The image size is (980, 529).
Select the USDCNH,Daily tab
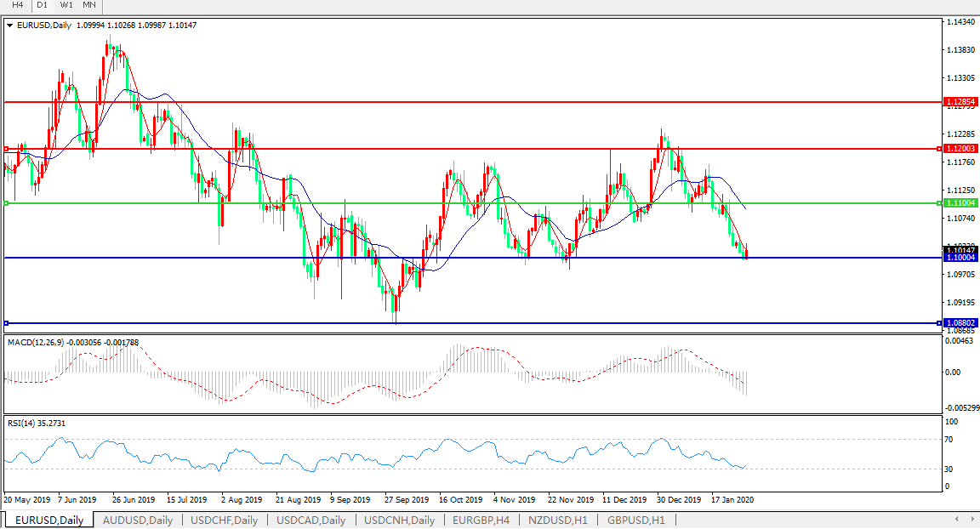pos(398,520)
